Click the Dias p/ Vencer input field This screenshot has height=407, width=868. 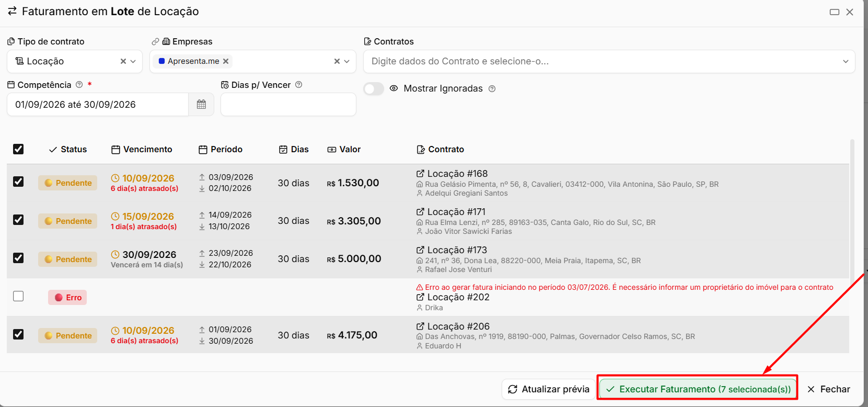click(x=288, y=105)
